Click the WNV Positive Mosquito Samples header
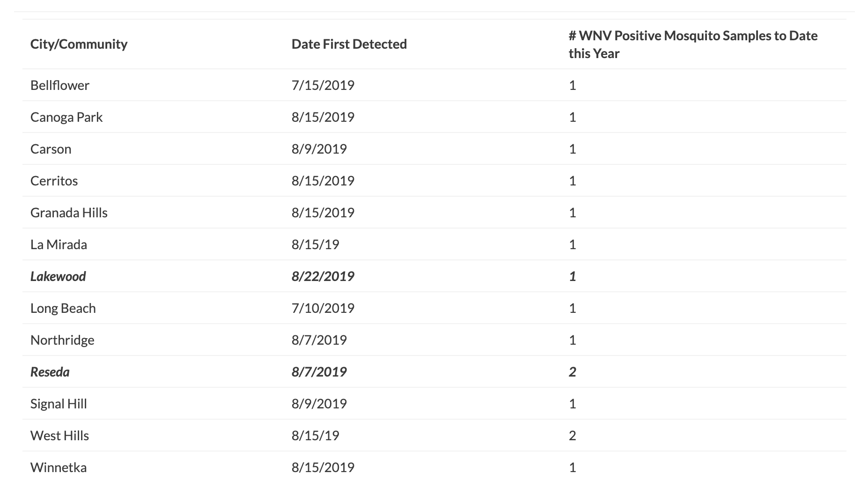 692,44
